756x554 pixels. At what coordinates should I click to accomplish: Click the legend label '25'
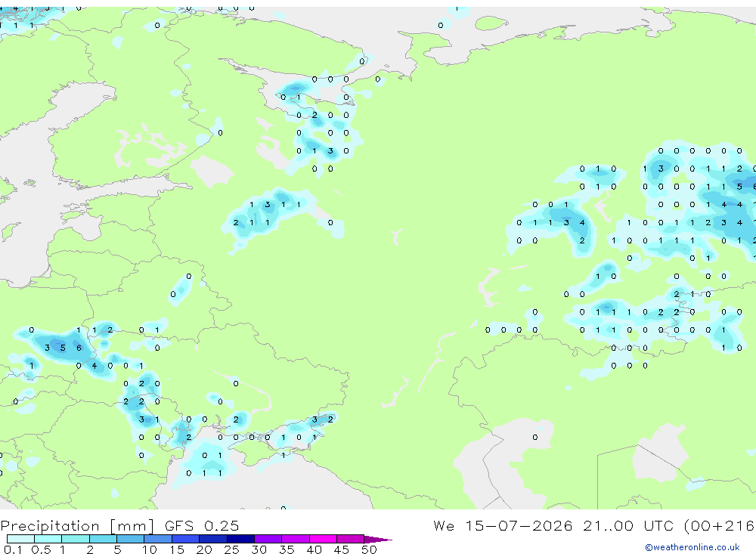231,549
